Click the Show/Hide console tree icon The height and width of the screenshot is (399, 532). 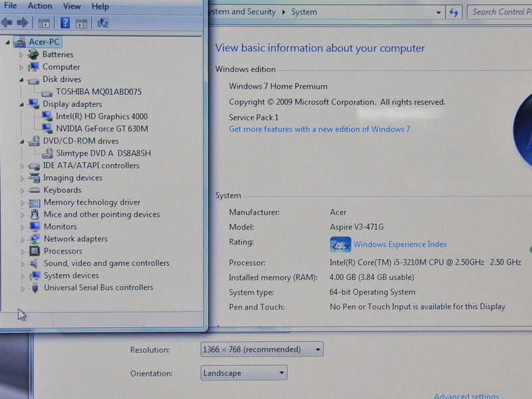click(44, 23)
